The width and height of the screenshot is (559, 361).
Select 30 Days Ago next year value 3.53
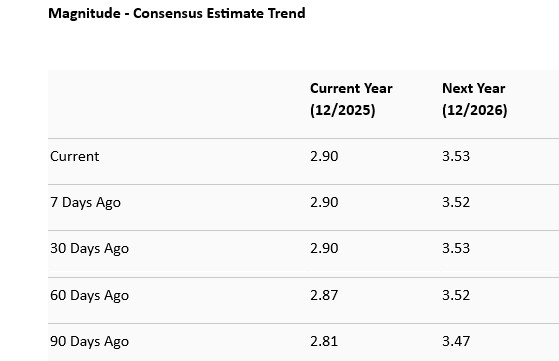(456, 249)
